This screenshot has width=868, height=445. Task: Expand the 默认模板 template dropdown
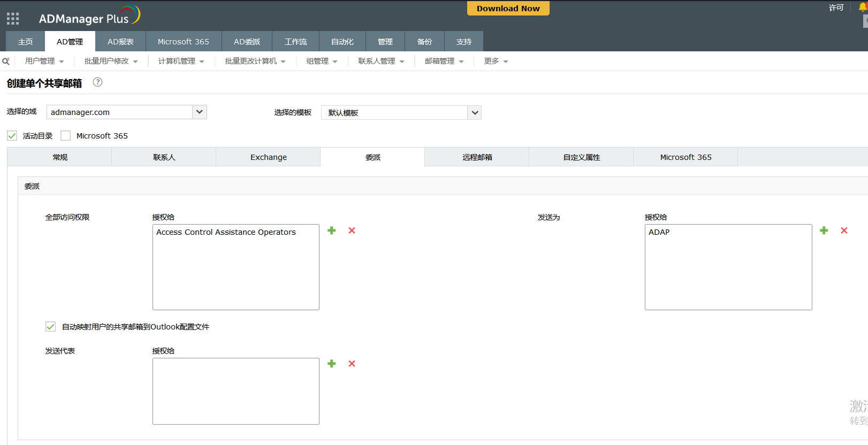pyautogui.click(x=474, y=113)
